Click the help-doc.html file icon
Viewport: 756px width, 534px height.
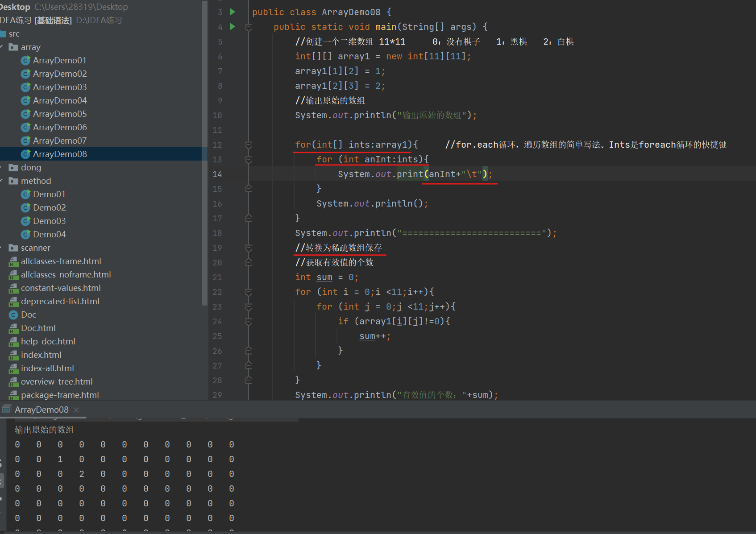coord(13,342)
